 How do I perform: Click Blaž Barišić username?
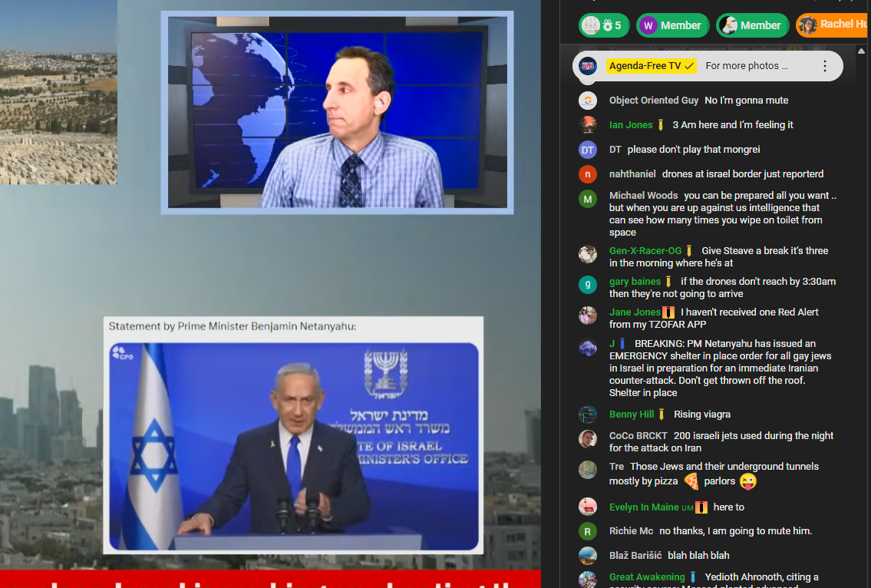click(x=635, y=555)
